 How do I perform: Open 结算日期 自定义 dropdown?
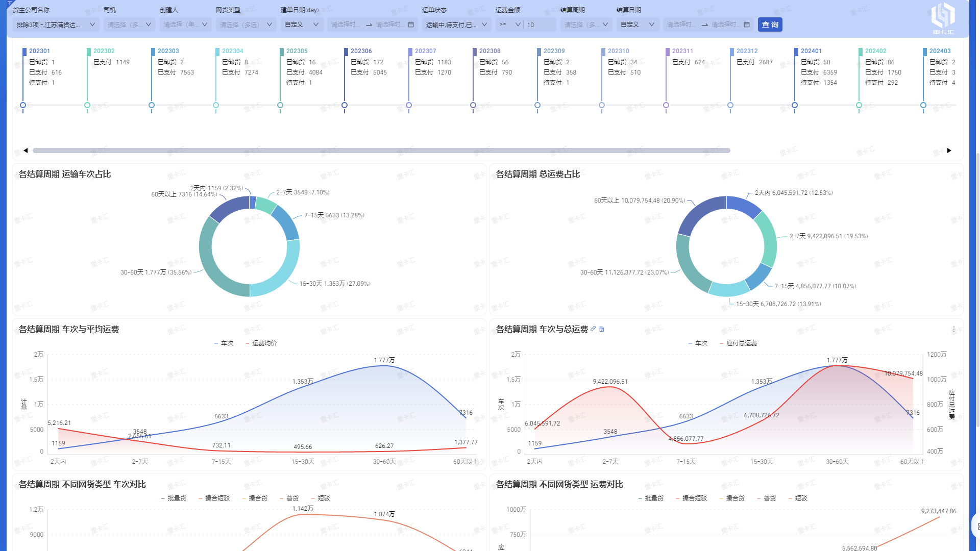(638, 24)
